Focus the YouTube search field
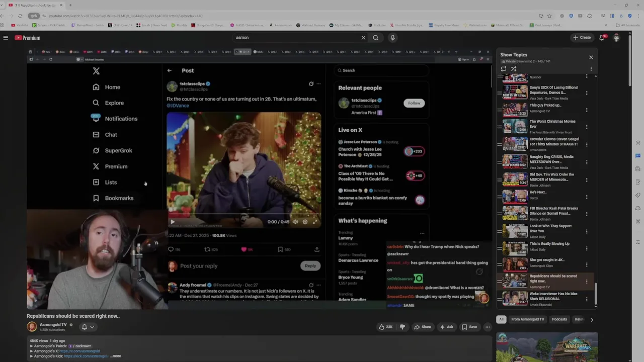This screenshot has height=362, width=644. (297, 38)
